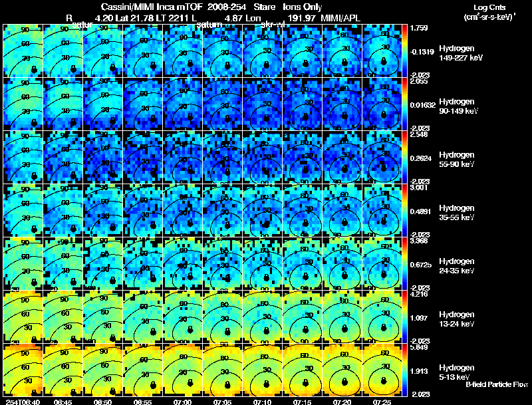
Task: Select the 254T06:40 panel in the 5-13 keV row
Action: (x=23, y=370)
